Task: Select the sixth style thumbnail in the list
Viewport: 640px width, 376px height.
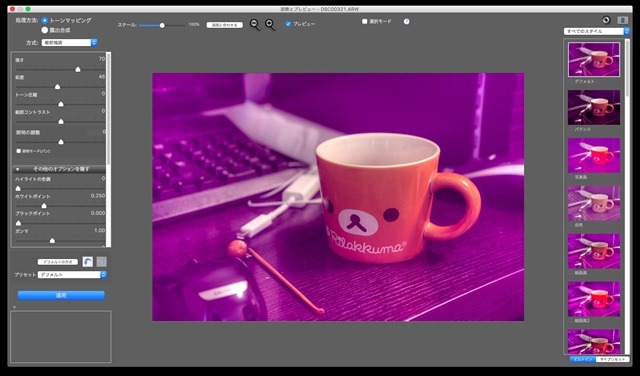Action: click(594, 299)
